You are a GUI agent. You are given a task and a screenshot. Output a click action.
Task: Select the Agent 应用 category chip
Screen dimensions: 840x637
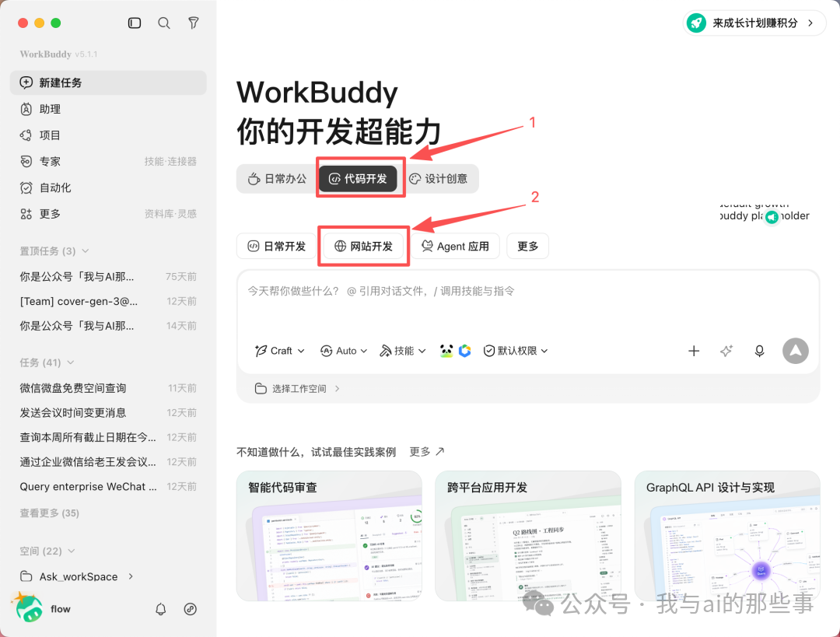point(455,246)
